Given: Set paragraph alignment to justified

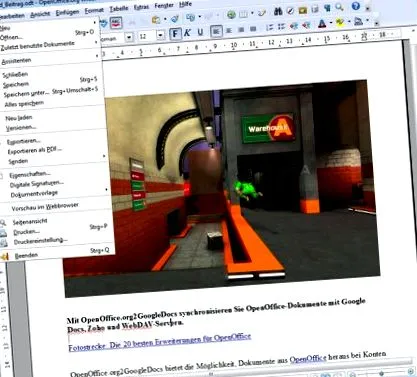Looking at the screenshot, I should coord(253,29).
